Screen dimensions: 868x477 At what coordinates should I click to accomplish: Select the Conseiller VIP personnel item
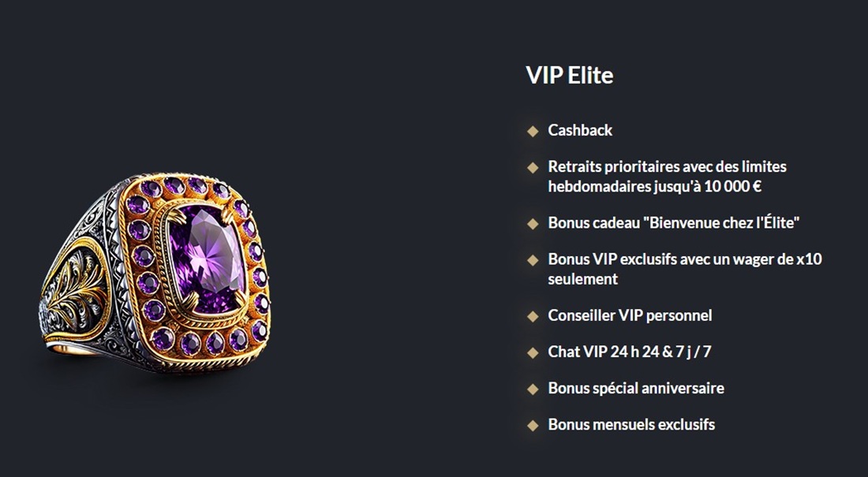pyautogui.click(x=630, y=315)
